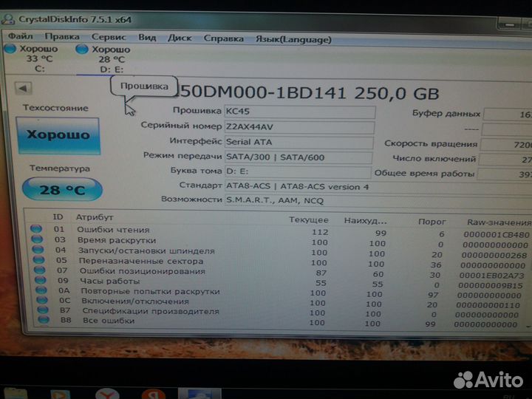Select drive C: with 33 °C status
532x399 pixels.
33,58
